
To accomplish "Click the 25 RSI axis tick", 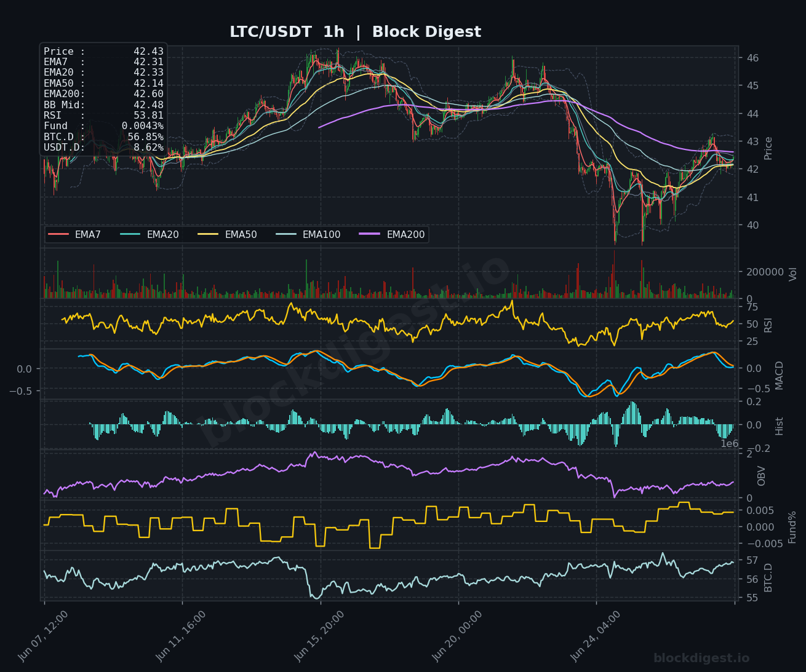I will pos(752,341).
